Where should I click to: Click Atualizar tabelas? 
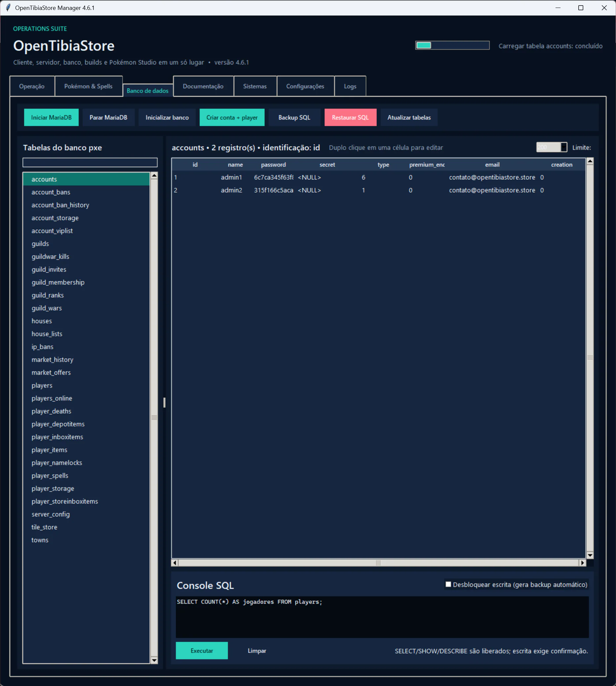409,117
